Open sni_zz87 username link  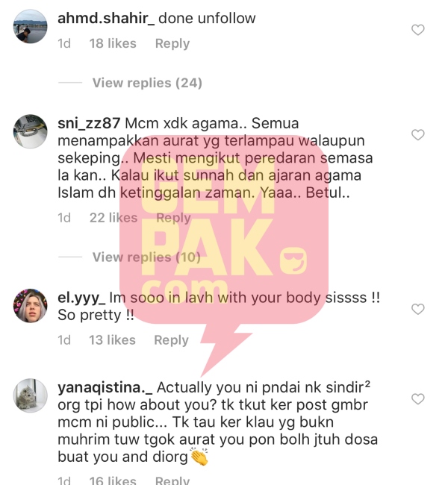89,123
